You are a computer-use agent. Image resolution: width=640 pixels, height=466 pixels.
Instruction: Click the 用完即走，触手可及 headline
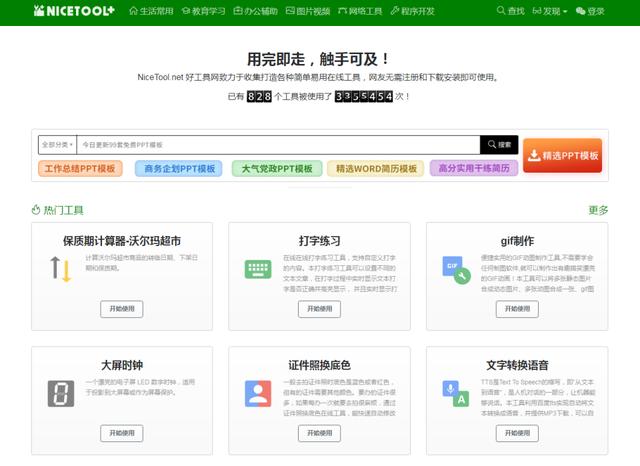pyautogui.click(x=318, y=60)
